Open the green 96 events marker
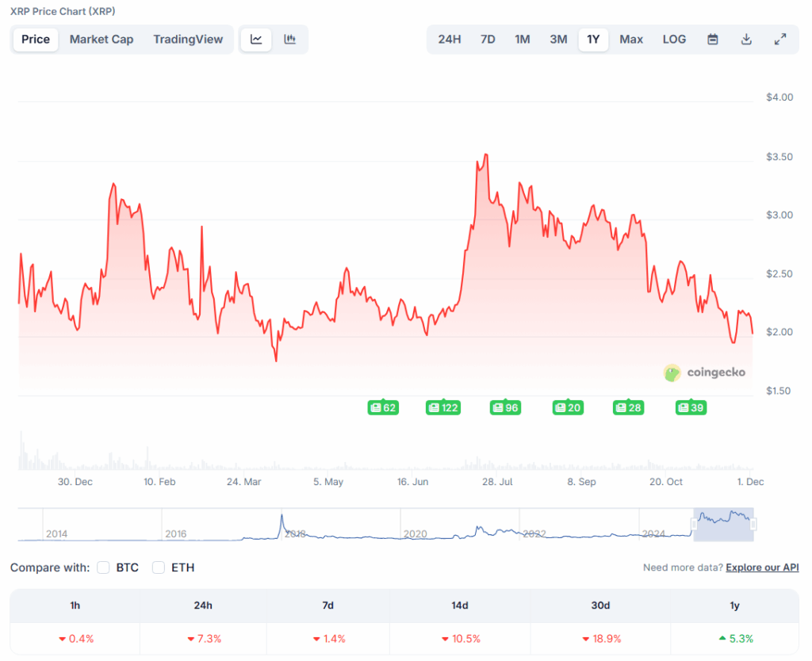Image resolution: width=812 pixels, height=661 pixels. 505,407
